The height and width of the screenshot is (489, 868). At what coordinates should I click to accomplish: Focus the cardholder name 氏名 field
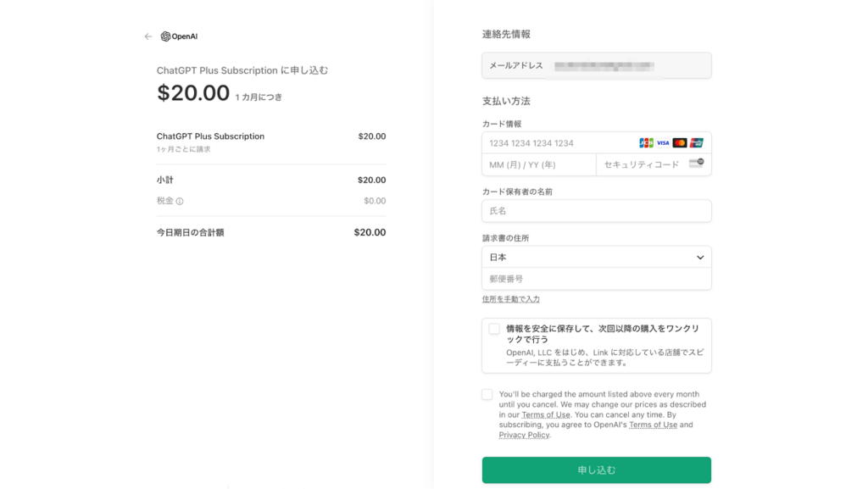click(x=596, y=211)
